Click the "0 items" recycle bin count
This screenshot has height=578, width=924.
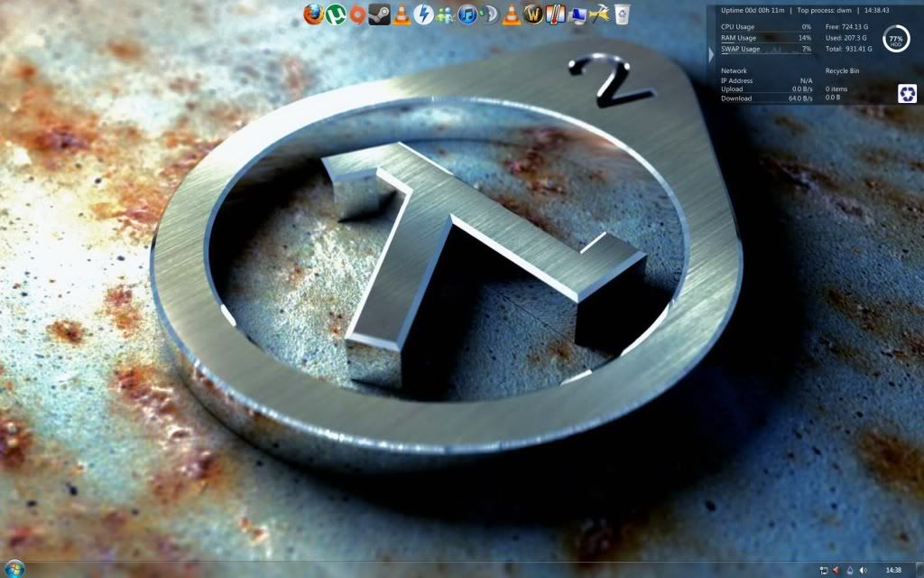tap(836, 89)
